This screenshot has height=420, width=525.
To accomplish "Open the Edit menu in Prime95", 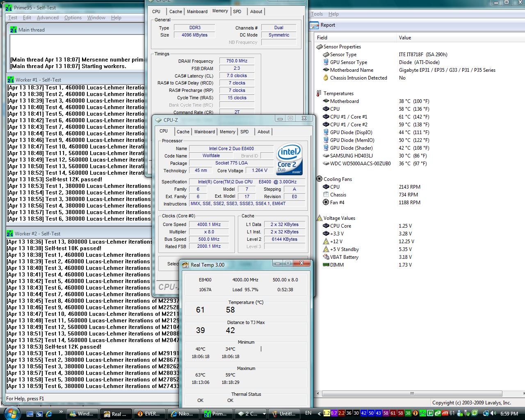I will pyautogui.click(x=27, y=18).
